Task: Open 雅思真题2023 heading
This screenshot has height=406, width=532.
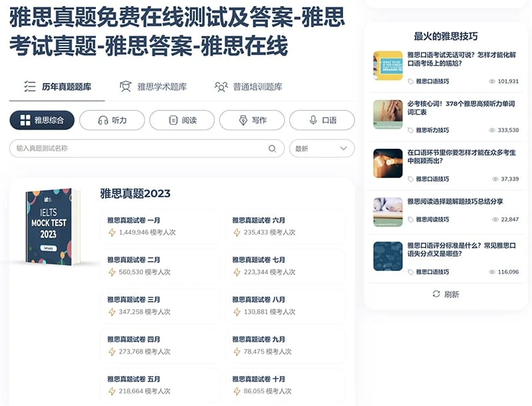Action: click(x=136, y=193)
